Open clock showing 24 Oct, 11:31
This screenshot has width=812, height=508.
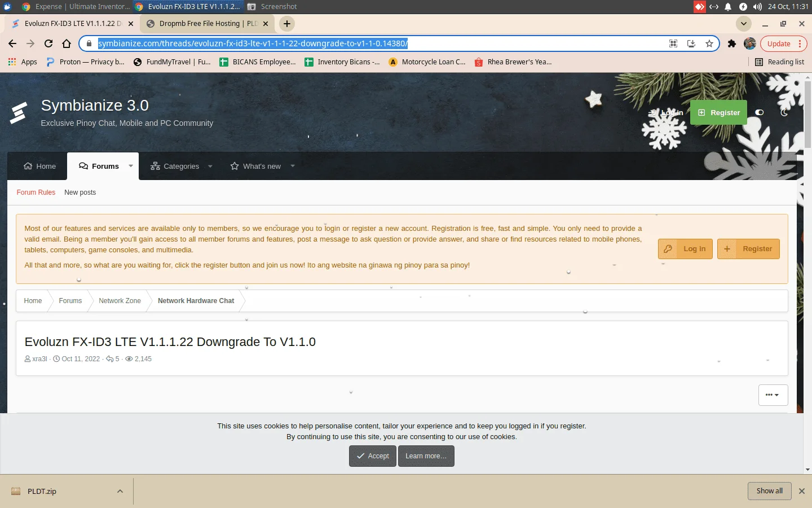(788, 7)
